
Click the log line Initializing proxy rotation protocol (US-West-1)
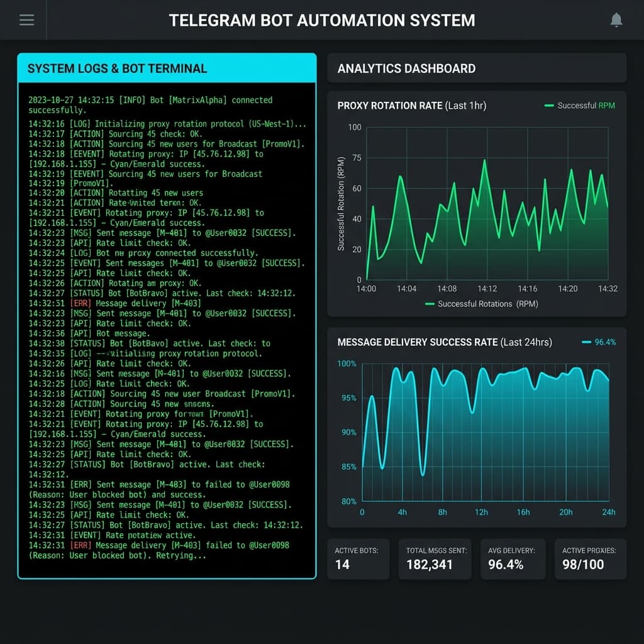pyautogui.click(x=167, y=124)
